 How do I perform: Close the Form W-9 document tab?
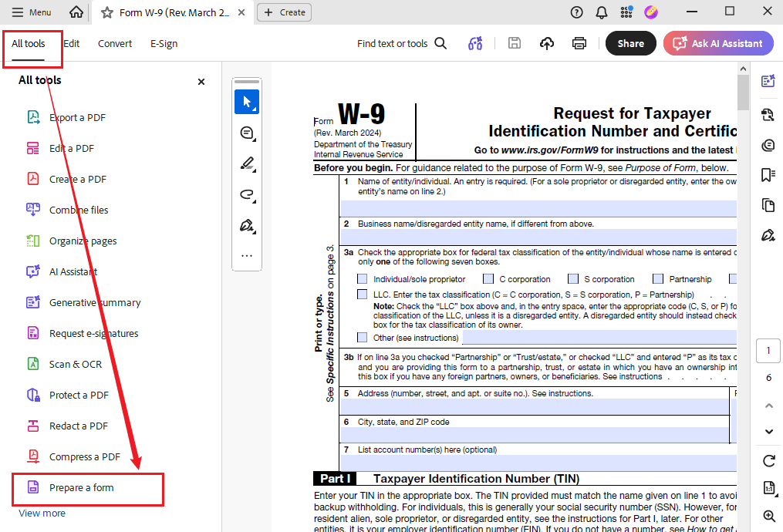click(241, 12)
